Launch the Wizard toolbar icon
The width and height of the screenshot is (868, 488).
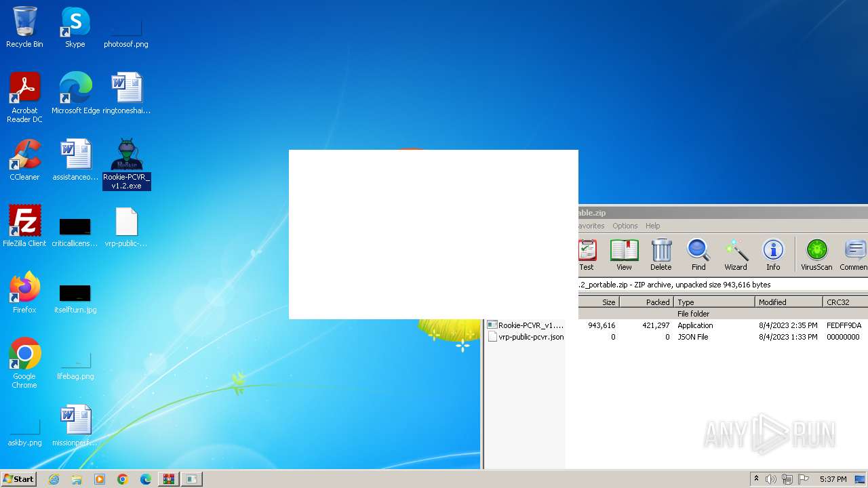[736, 255]
